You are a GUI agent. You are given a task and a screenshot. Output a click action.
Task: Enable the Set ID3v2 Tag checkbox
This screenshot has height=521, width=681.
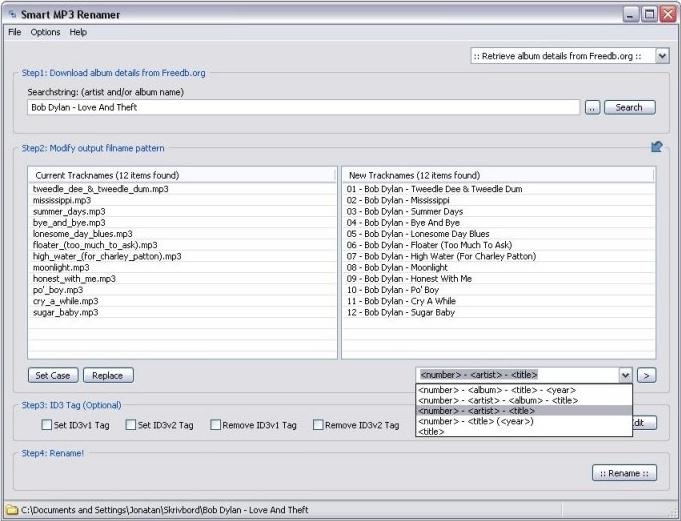tap(131, 425)
